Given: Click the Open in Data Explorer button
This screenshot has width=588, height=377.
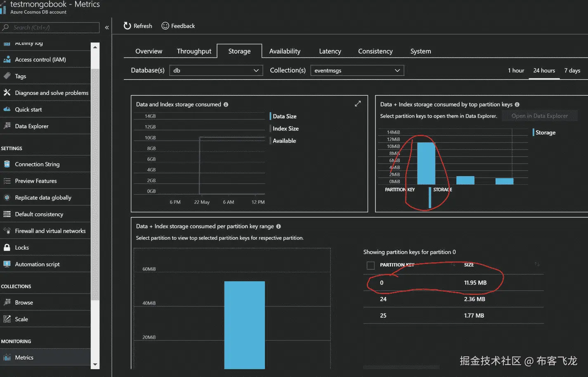Looking at the screenshot, I should (539, 116).
